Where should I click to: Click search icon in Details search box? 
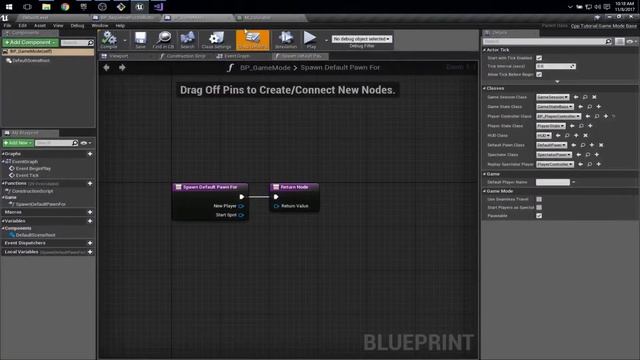tap(608, 41)
